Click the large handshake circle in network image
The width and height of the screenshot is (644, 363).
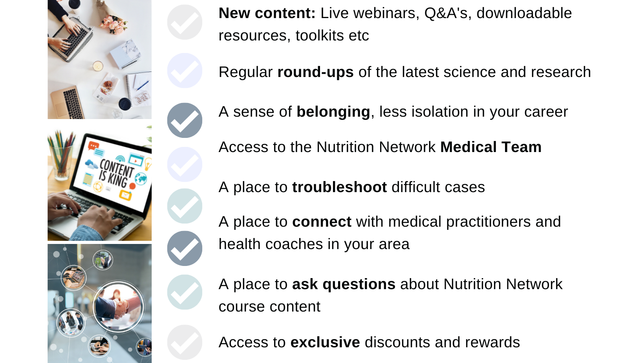pyautogui.click(x=118, y=307)
